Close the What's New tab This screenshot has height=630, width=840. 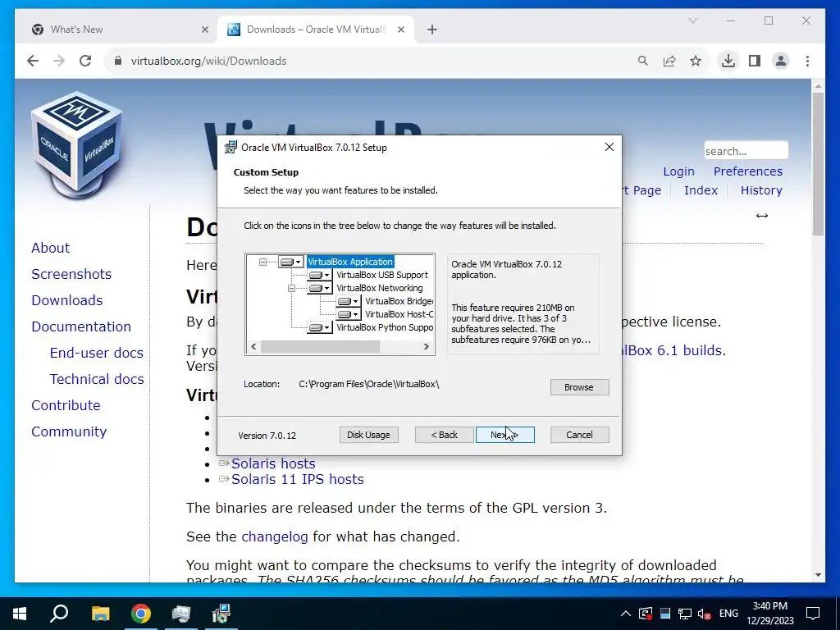(204, 30)
